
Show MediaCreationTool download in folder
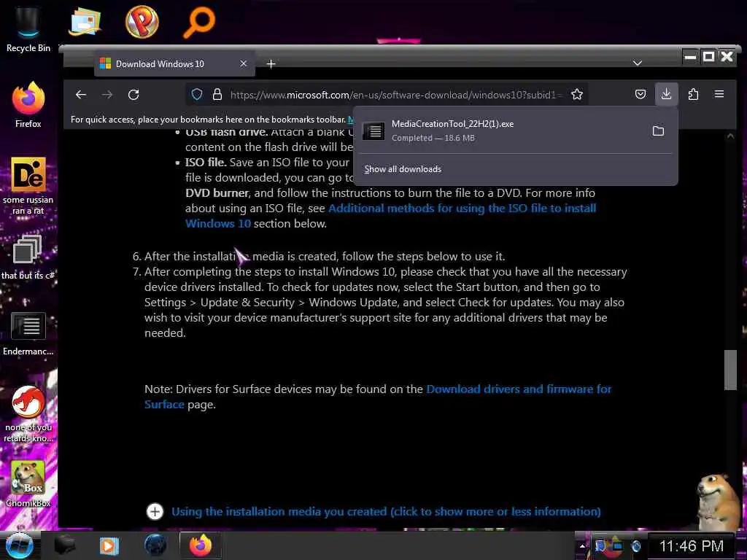pos(658,131)
